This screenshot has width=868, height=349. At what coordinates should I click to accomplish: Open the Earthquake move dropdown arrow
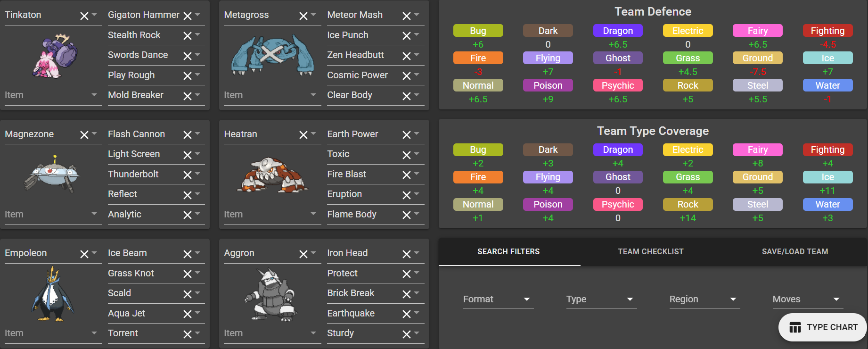coord(417,313)
